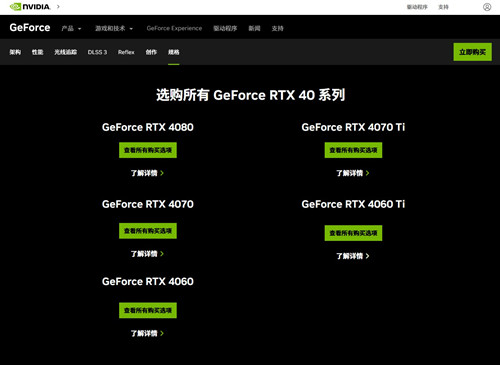View all buying options for RTX 4080
500x365 pixels.
tap(148, 150)
